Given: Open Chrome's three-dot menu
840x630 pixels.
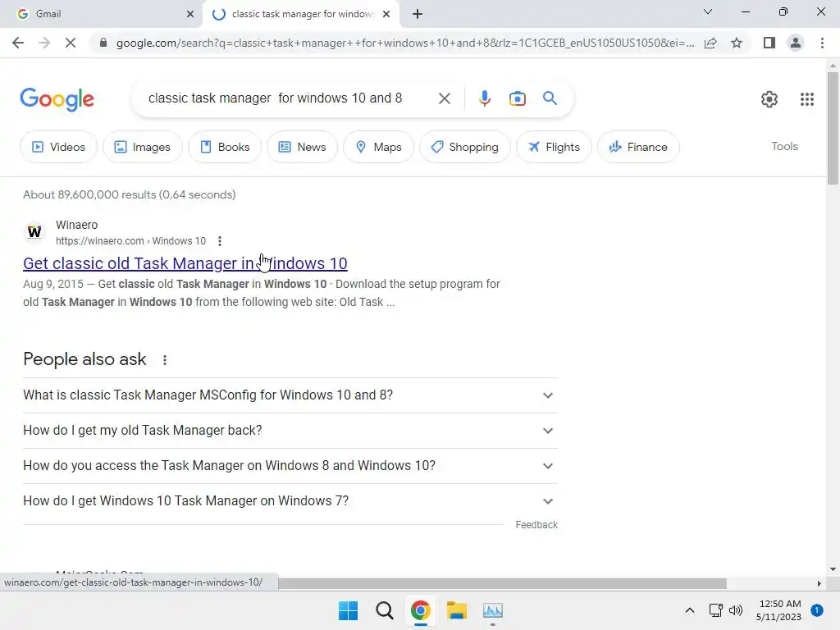Looking at the screenshot, I should pyautogui.click(x=822, y=43).
